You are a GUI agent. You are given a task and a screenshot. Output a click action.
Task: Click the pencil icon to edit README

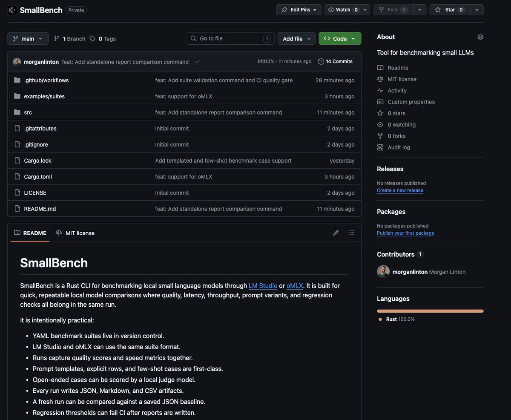point(336,233)
